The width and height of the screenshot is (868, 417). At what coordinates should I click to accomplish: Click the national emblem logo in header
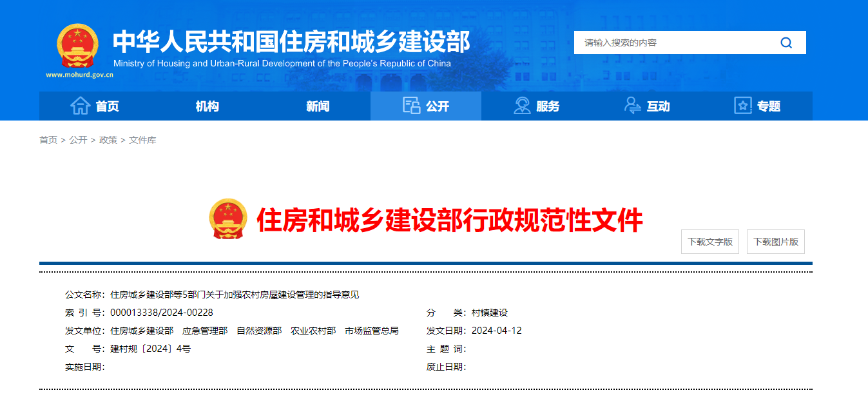(x=78, y=45)
